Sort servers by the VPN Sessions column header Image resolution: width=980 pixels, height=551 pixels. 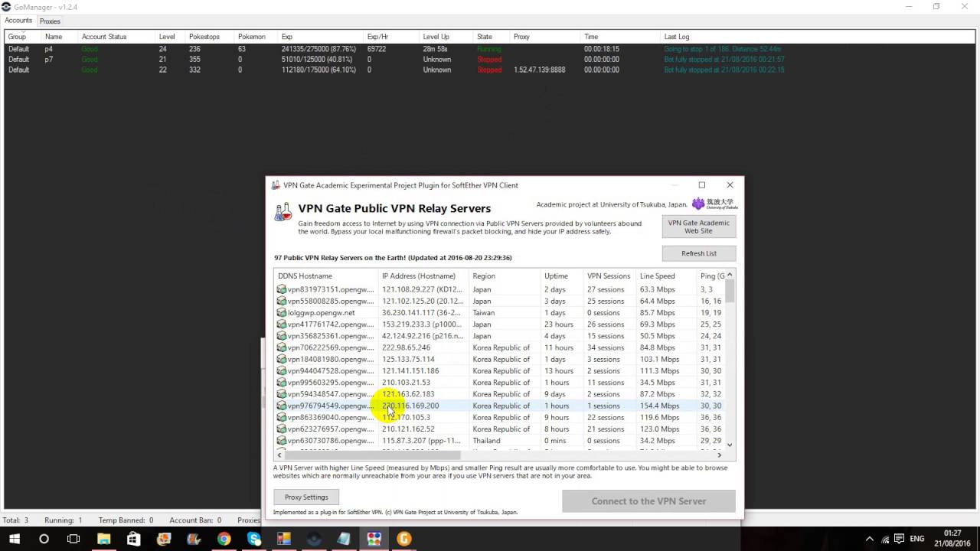[x=609, y=276]
